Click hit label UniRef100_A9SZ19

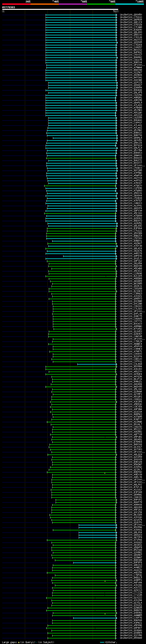click(131, 115)
